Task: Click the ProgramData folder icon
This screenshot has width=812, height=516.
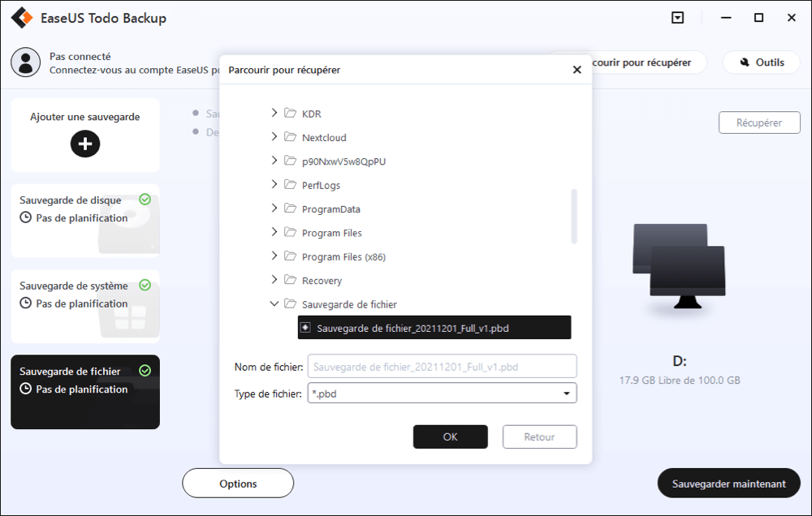Action: (290, 208)
